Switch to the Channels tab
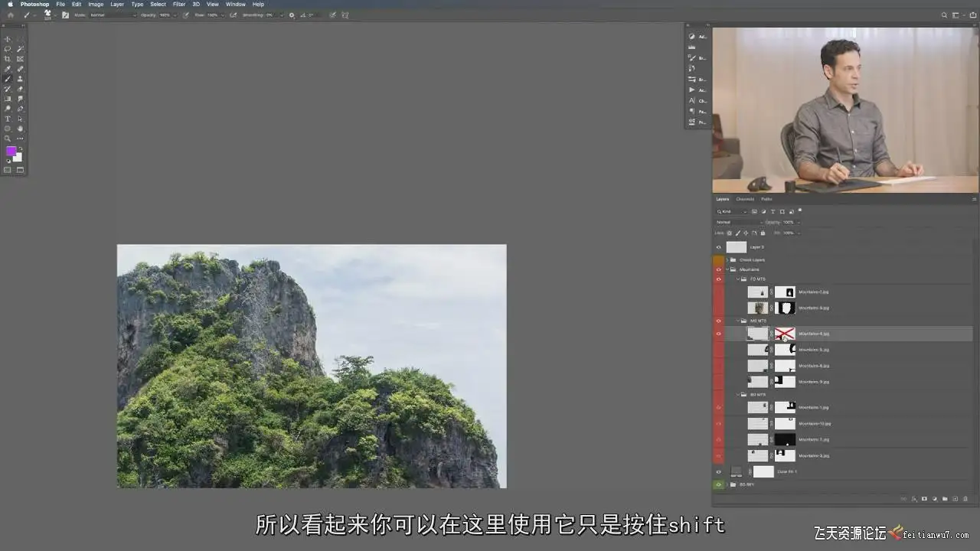Screen dimensions: 980x551 pyautogui.click(x=745, y=199)
